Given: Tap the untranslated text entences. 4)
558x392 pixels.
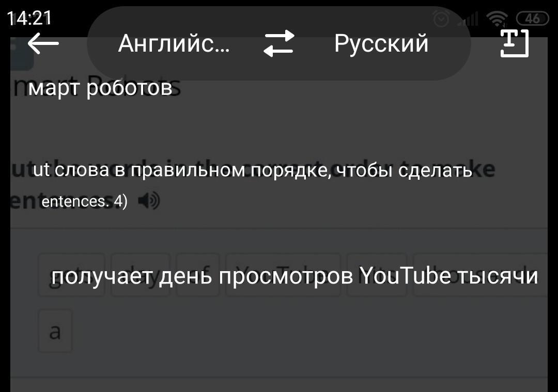Looking at the screenshot, I should [84, 202].
